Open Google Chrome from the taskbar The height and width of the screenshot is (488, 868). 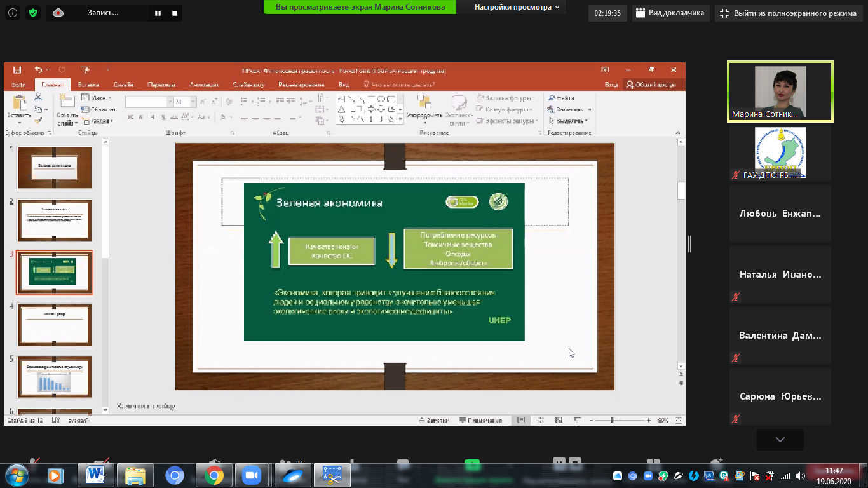point(214,475)
